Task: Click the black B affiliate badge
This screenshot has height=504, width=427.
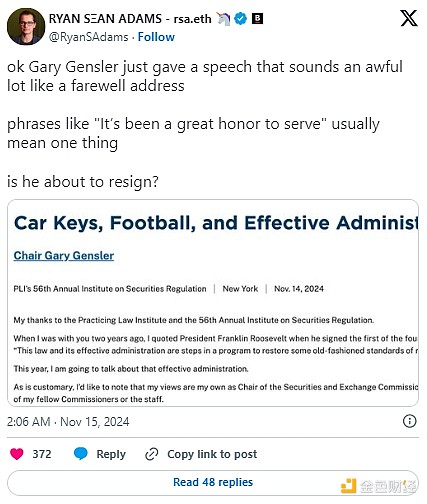Action: (257, 19)
